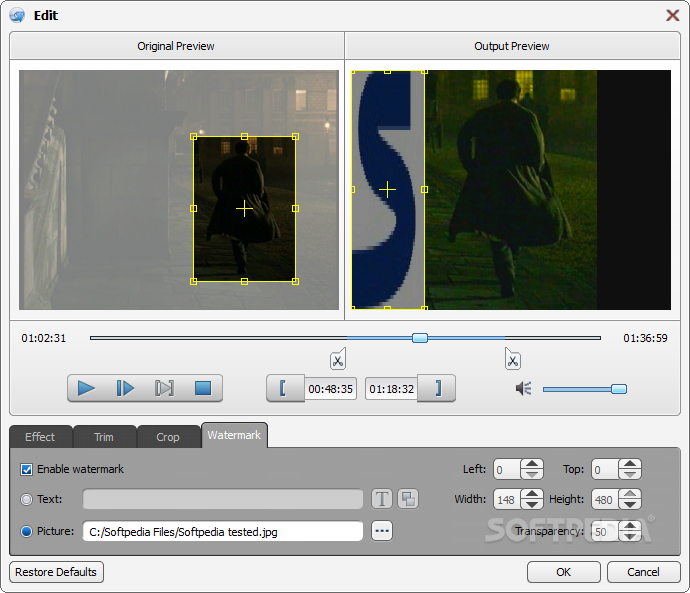Browse for picture with ellipsis button

[382, 531]
